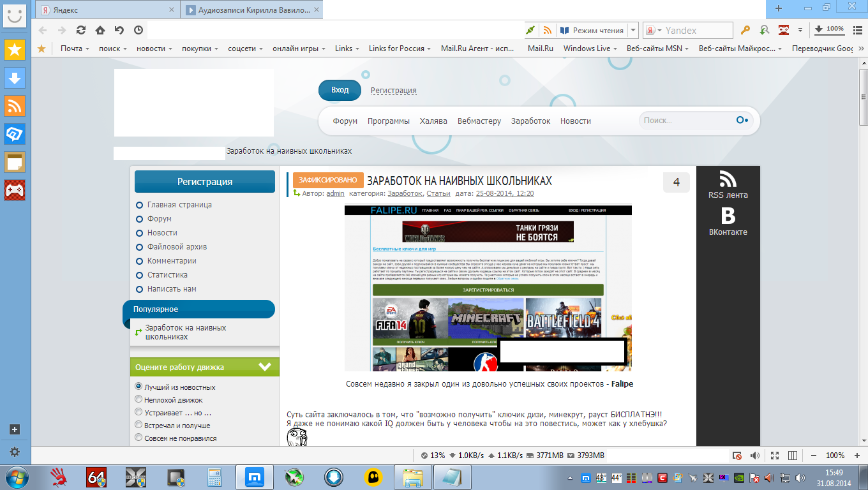
Task: Select 'Совсем не понравился' poll option
Action: 138,438
